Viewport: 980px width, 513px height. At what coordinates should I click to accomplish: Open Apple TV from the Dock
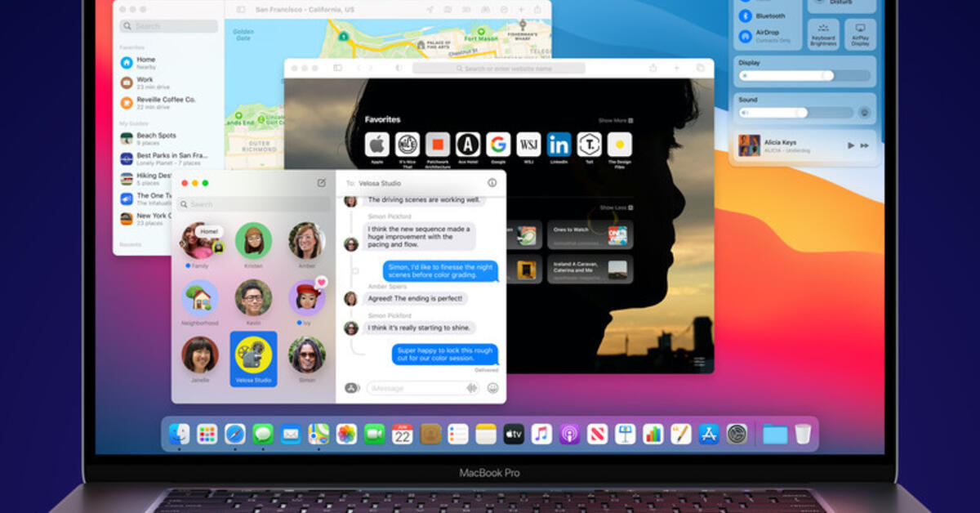click(513, 434)
